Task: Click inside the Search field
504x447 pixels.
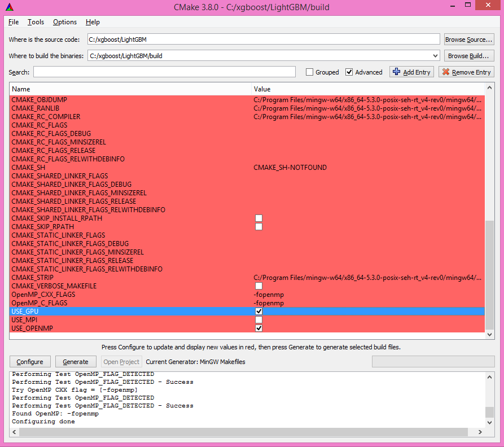Action: (164, 72)
